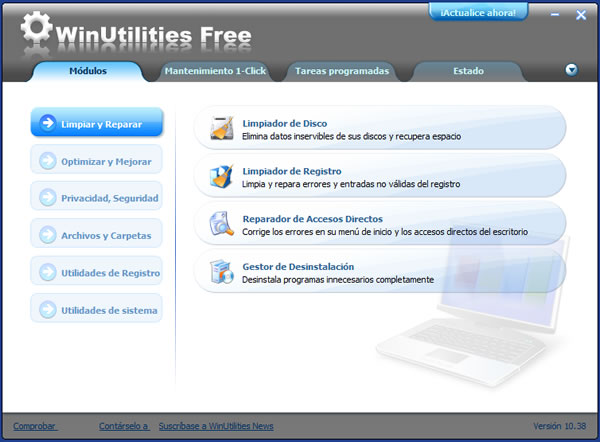
Task: Go to the Tareas programadas tab
Action: coord(342,71)
